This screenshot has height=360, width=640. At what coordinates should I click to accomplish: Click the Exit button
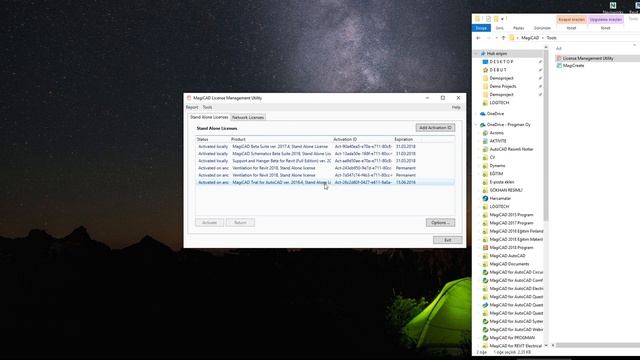[x=447, y=240]
